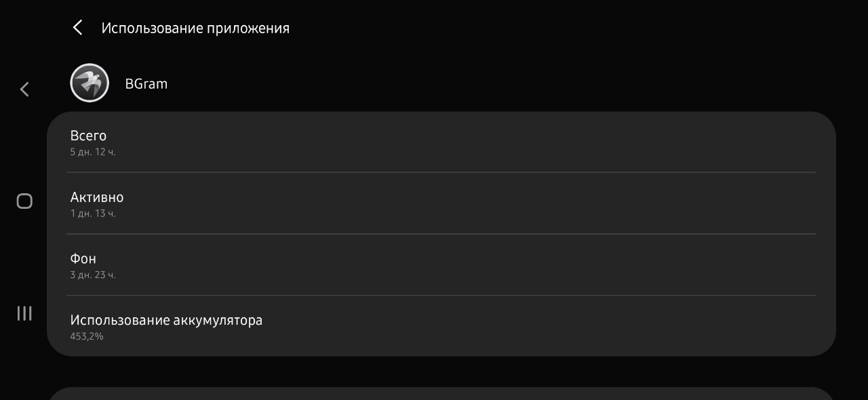Open 'Использование аккумулятора' row
The width and height of the screenshot is (868, 400).
(x=441, y=326)
